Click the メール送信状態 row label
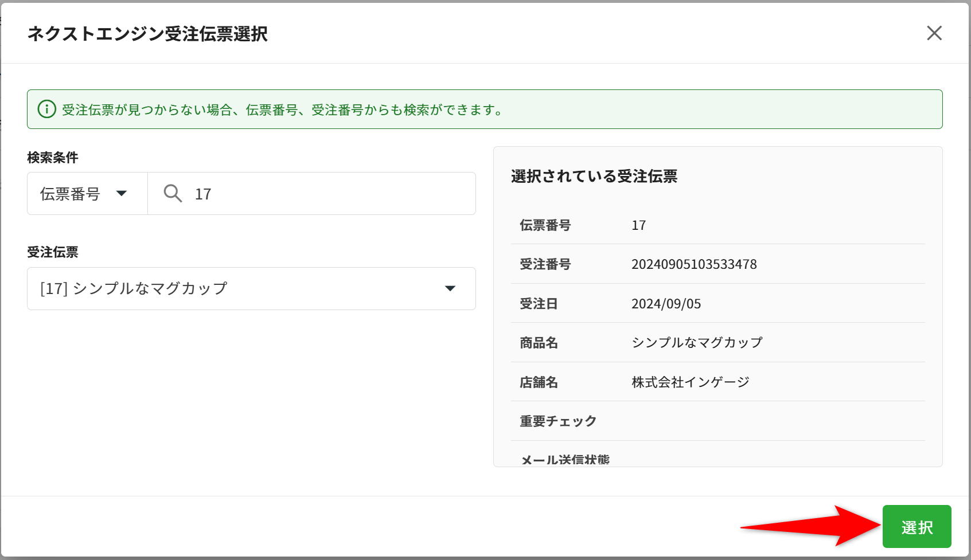This screenshot has height=560, width=971. (x=565, y=460)
